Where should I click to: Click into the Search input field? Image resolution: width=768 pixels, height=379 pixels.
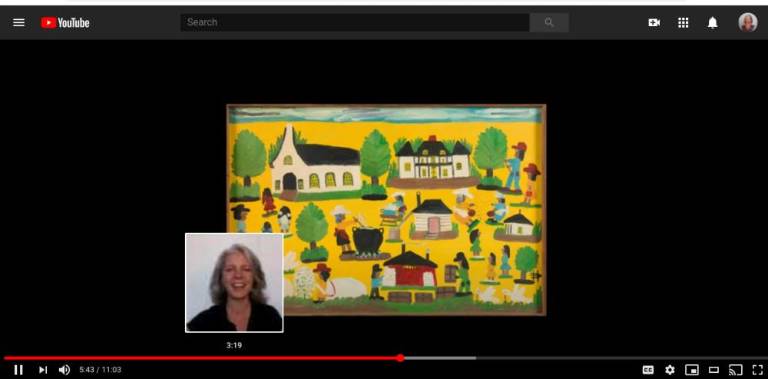tap(355, 23)
